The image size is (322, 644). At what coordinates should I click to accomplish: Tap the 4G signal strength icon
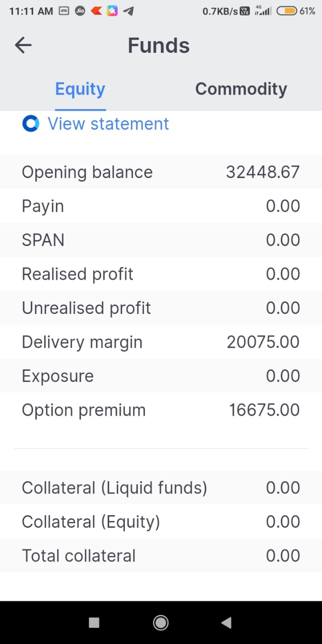[262, 10]
